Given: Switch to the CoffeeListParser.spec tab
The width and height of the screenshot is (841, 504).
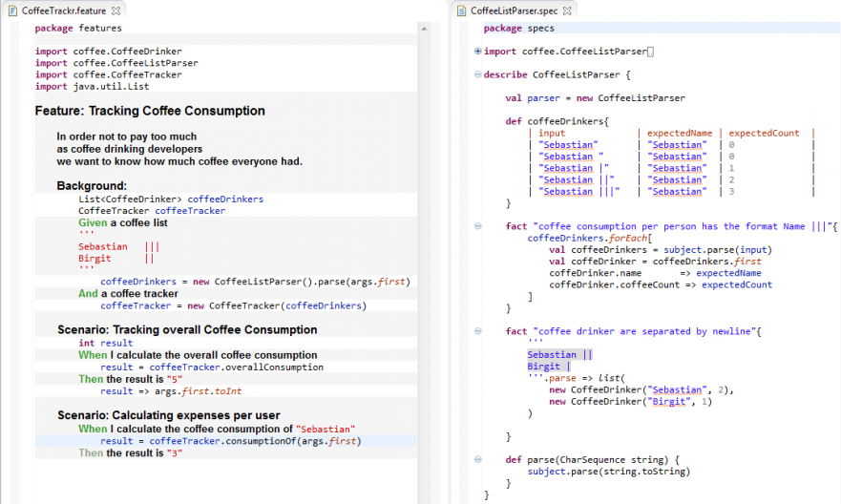Looking at the screenshot, I should tap(514, 10).
